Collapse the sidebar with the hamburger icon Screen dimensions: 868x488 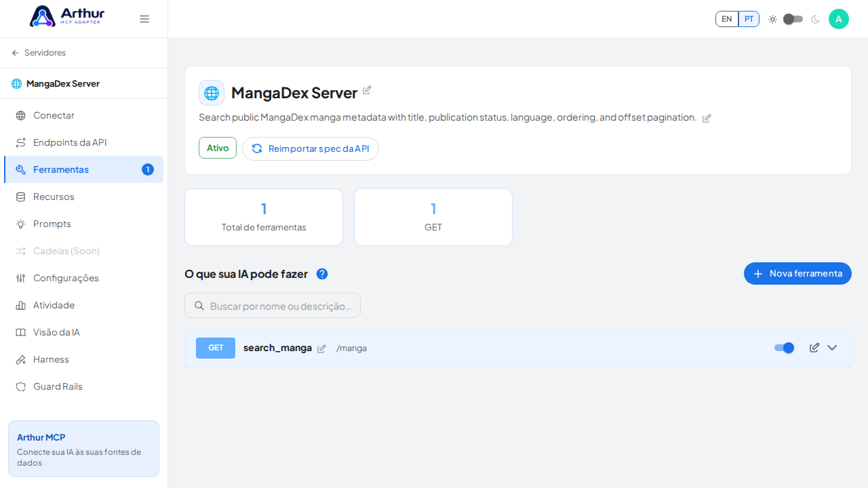pyautogui.click(x=144, y=19)
